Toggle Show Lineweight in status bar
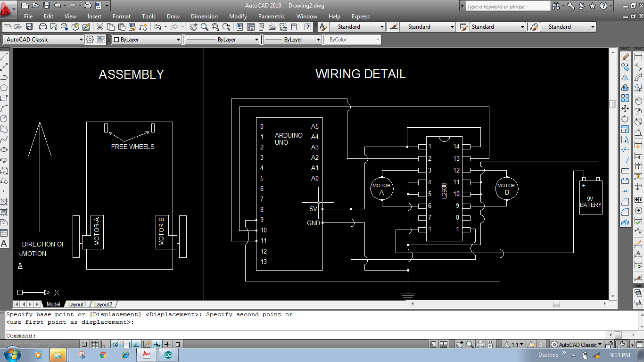 coord(167,345)
